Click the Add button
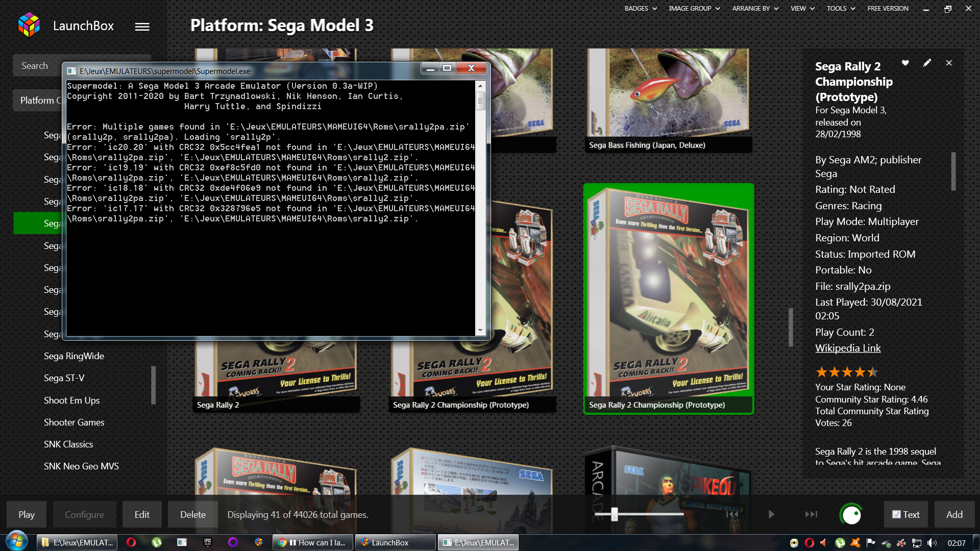Image resolution: width=980 pixels, height=551 pixels. [954, 514]
